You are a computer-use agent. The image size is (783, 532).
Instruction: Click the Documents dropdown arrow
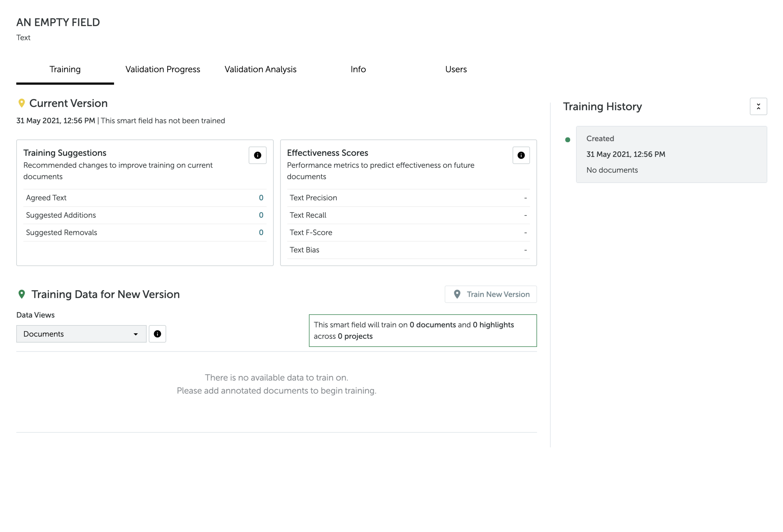coord(135,334)
